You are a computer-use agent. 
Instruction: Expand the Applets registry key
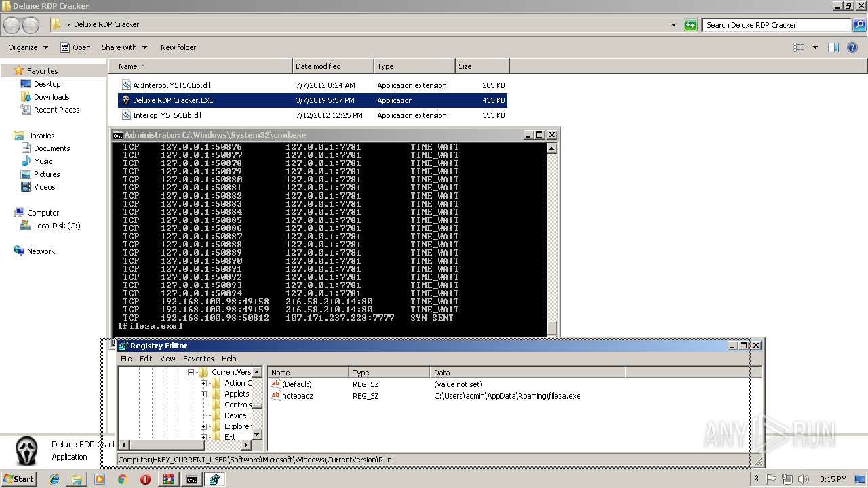[x=203, y=394]
